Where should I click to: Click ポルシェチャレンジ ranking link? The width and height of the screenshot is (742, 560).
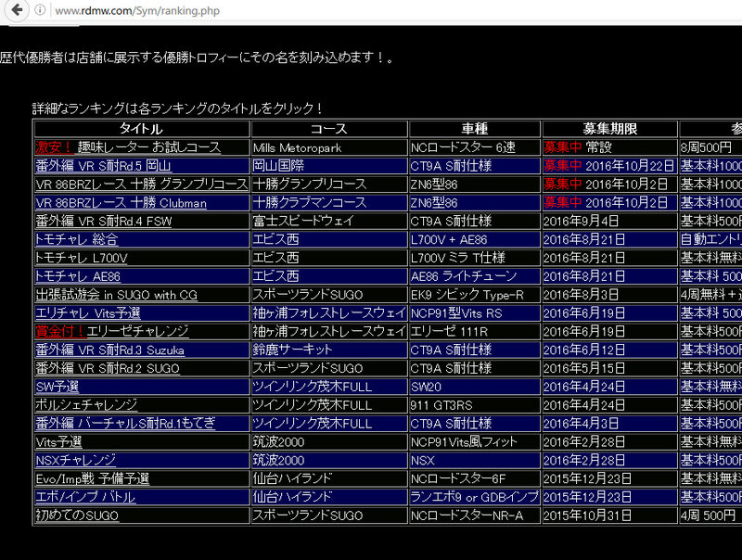86,405
